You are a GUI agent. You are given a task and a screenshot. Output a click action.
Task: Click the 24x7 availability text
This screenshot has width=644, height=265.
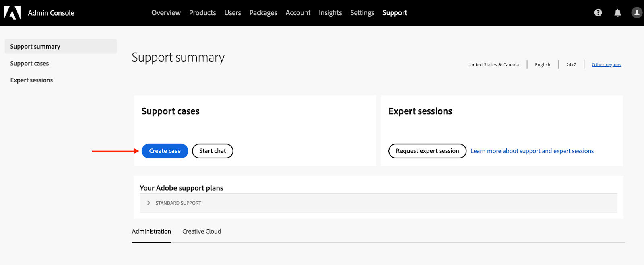click(571, 65)
